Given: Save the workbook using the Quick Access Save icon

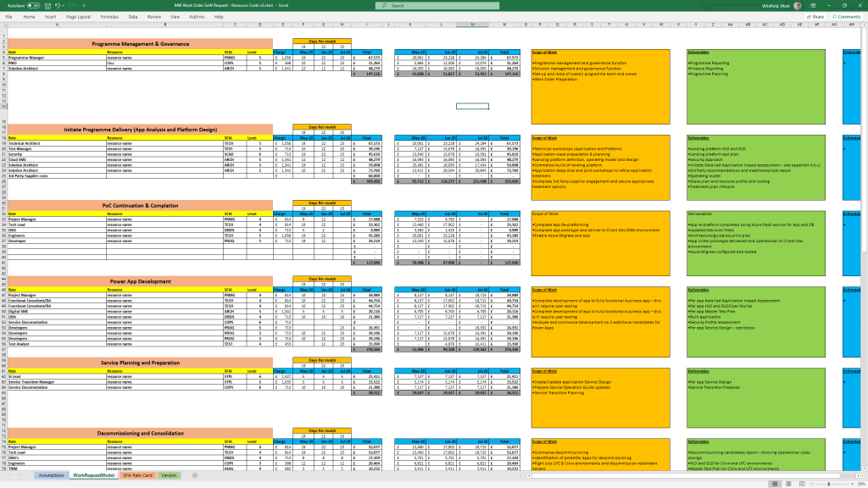Looking at the screenshot, I should [x=47, y=5].
